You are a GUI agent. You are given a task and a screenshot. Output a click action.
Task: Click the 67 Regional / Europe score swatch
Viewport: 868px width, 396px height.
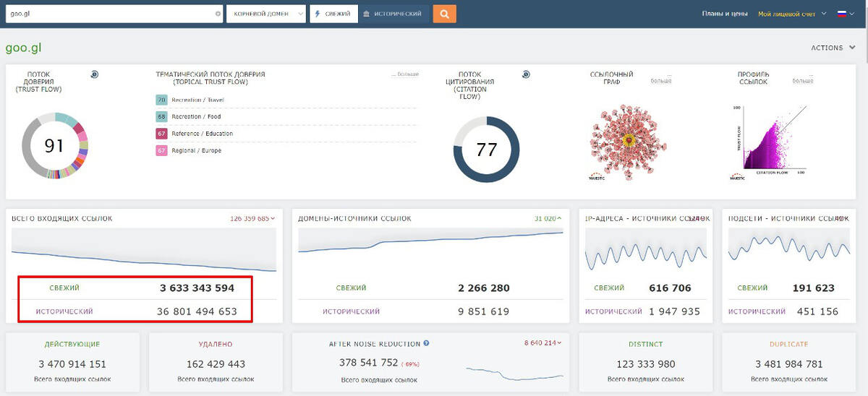tap(161, 150)
